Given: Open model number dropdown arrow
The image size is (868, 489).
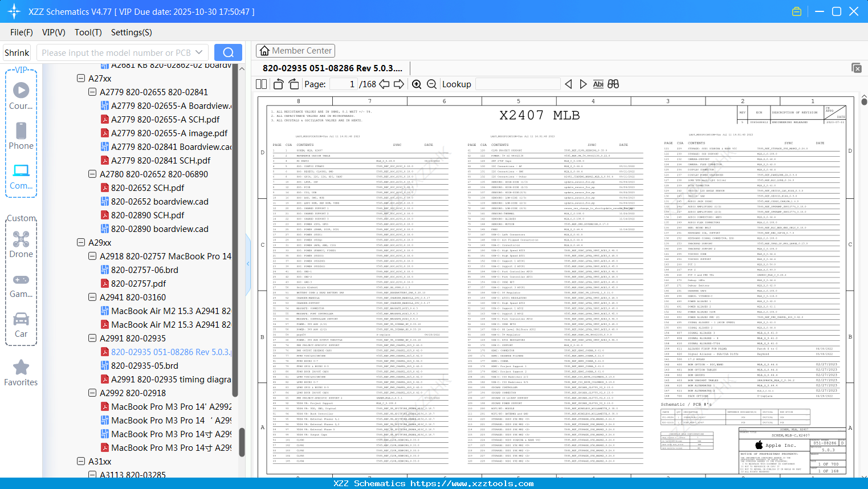Looking at the screenshot, I should coord(199,52).
